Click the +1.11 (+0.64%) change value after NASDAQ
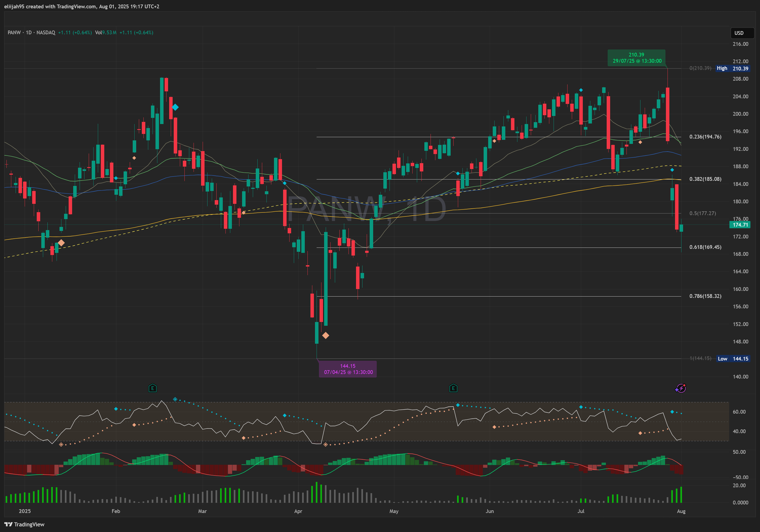 tap(75, 32)
